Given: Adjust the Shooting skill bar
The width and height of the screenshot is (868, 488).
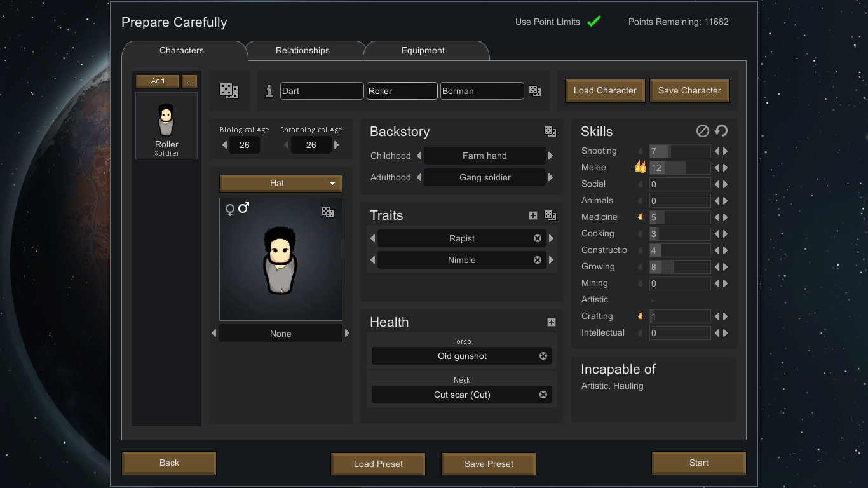Looking at the screenshot, I should 680,151.
